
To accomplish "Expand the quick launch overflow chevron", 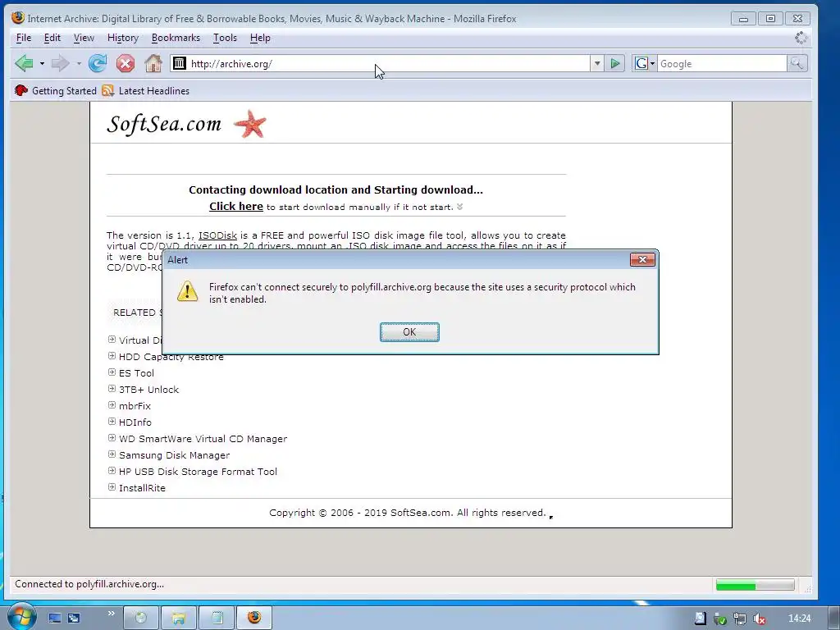I will coord(112,614).
